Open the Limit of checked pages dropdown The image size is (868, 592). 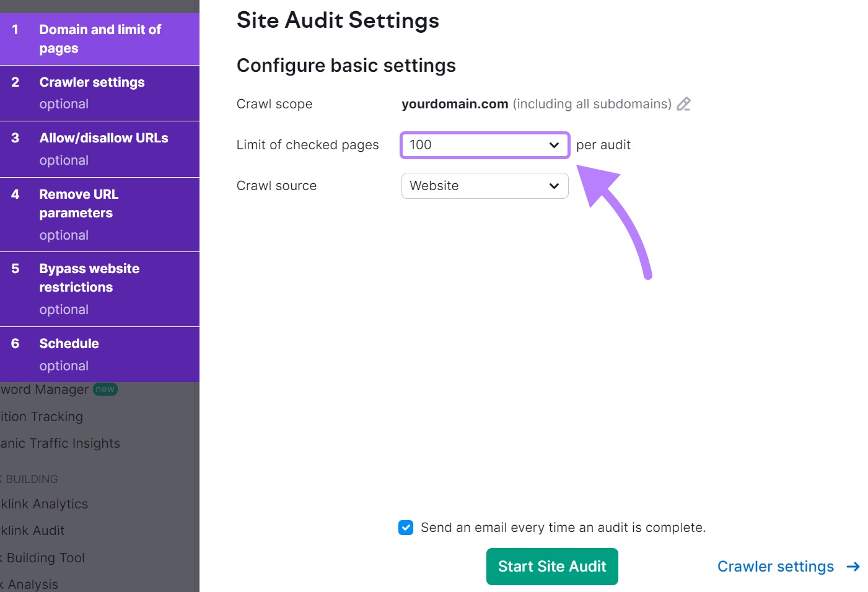tap(484, 145)
